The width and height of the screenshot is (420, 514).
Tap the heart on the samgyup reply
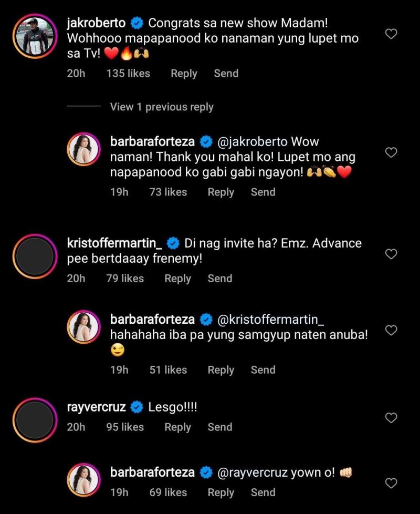coord(391,331)
